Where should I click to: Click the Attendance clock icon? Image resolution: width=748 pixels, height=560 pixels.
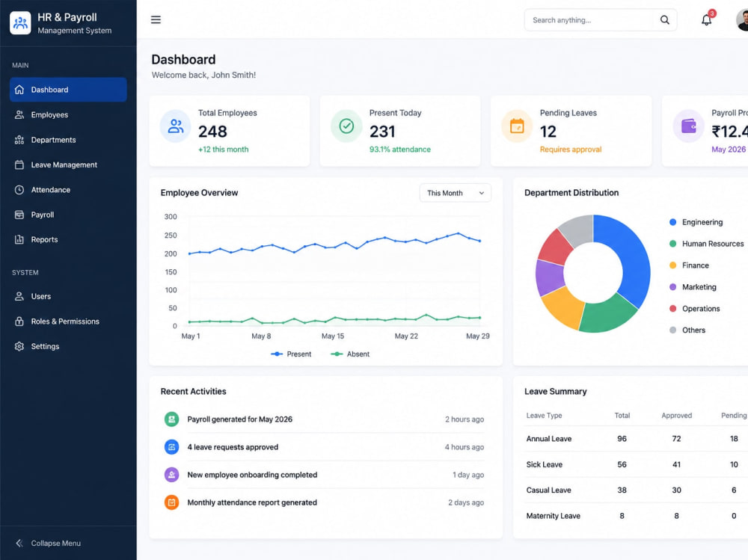(19, 190)
